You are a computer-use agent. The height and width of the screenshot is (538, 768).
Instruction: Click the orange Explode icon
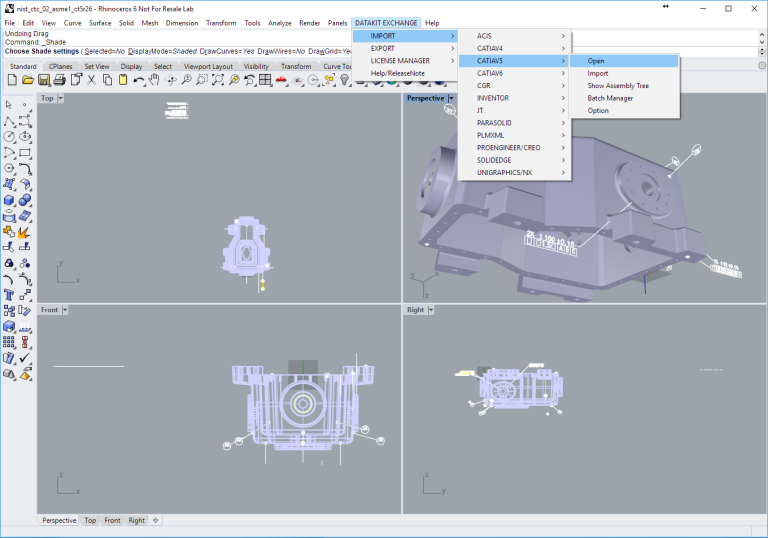coord(25,232)
